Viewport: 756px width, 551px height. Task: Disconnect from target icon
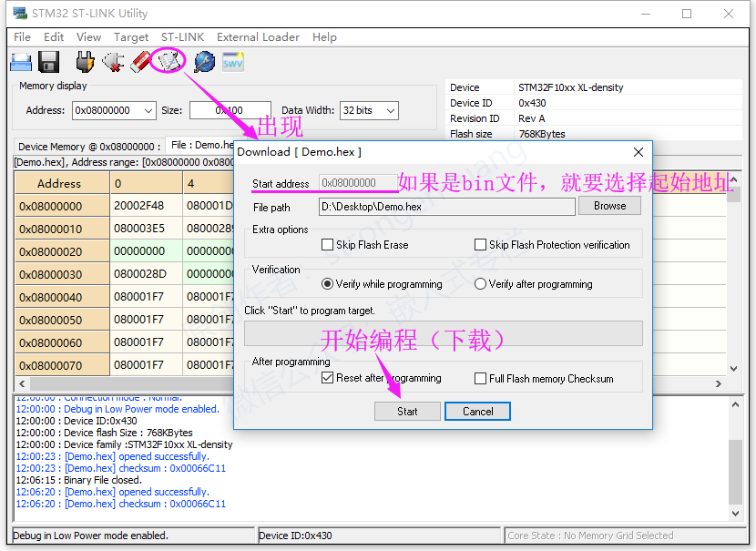pyautogui.click(x=113, y=62)
